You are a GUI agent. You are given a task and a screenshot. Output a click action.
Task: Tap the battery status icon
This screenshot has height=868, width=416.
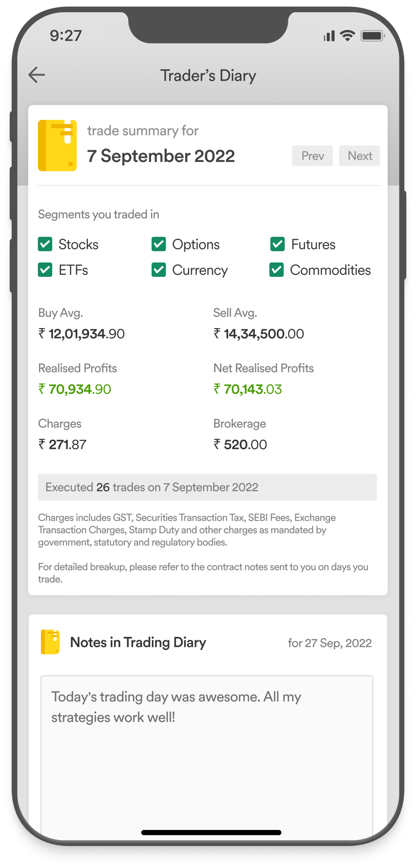[x=373, y=36]
